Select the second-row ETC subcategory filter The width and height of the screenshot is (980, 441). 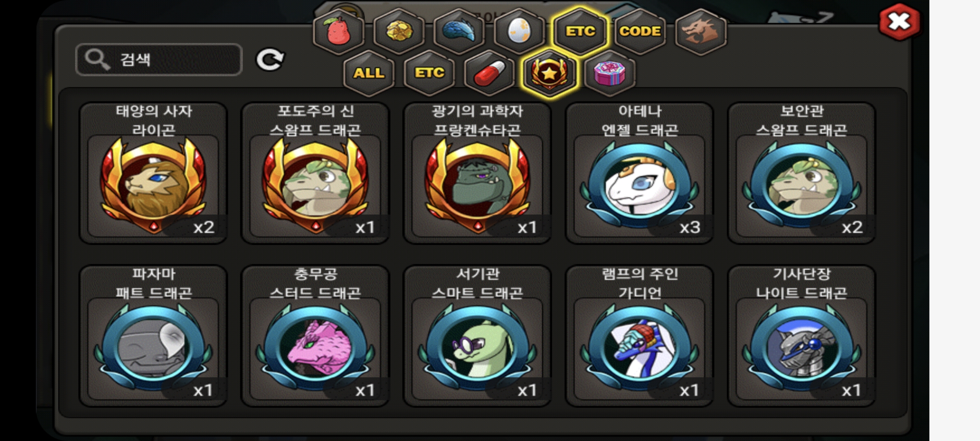[429, 73]
